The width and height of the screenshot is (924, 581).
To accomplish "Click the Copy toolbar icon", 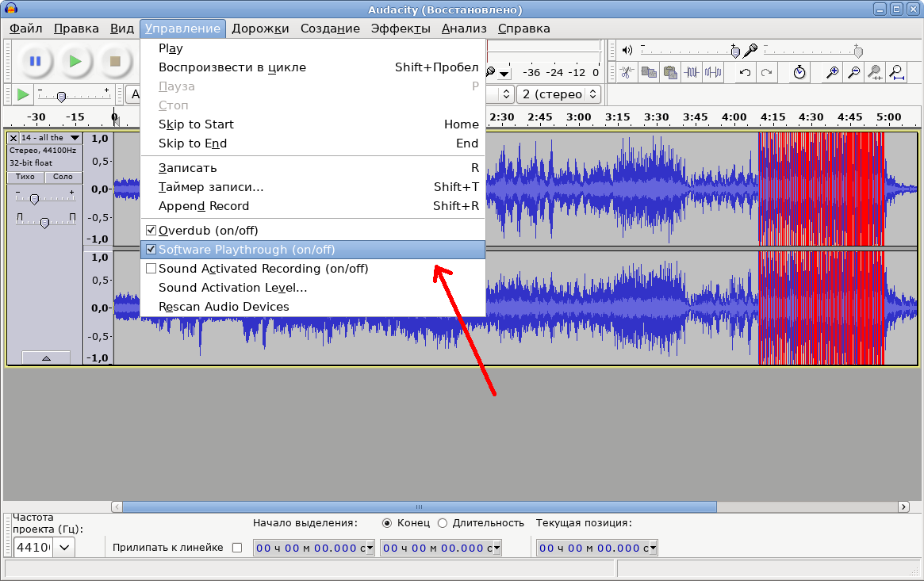I will click(x=649, y=72).
